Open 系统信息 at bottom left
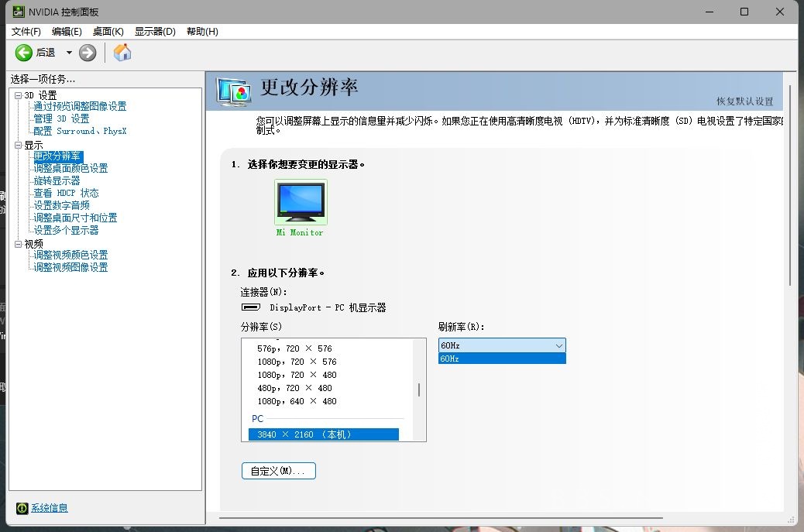Screen dimensions: 804x532 [x=51, y=507]
